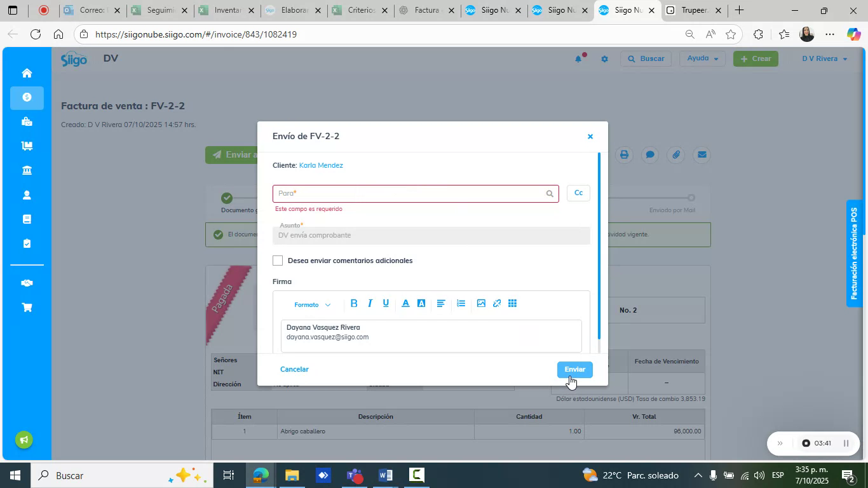Open the font color picker
The height and width of the screenshot is (488, 868).
(x=405, y=304)
